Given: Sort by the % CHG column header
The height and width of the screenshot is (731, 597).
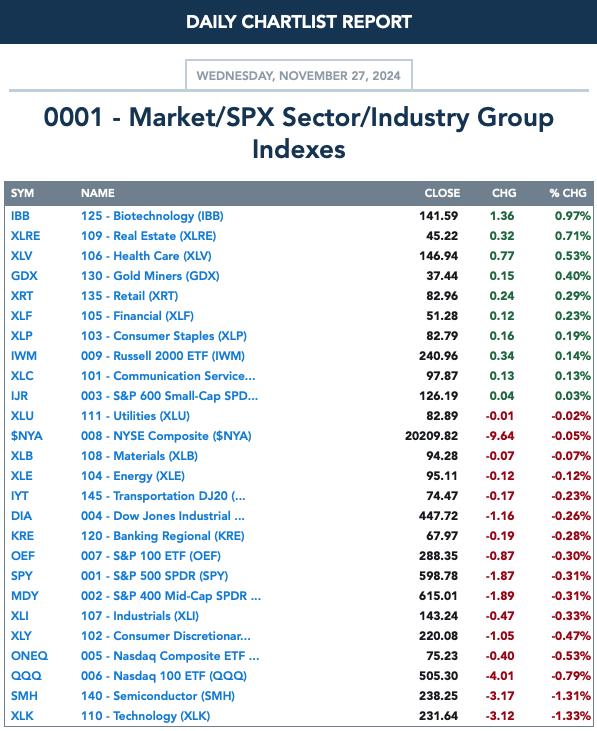Looking at the screenshot, I should (568, 193).
